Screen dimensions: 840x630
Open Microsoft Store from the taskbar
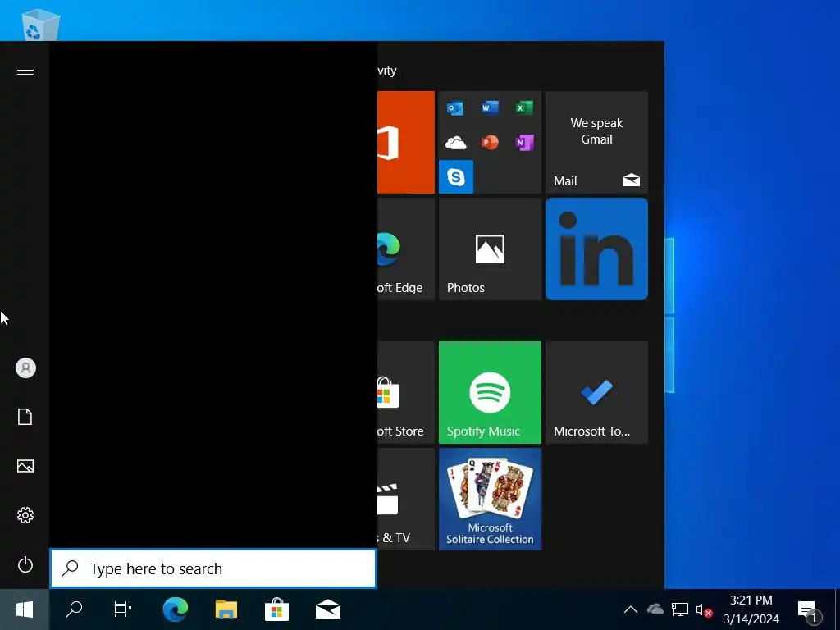pyautogui.click(x=277, y=609)
